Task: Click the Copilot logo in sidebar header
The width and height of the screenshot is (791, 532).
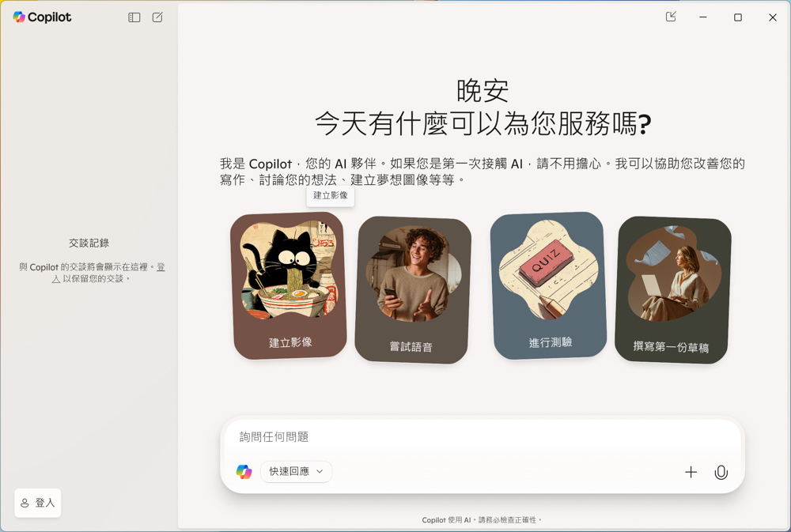Action: 43,17
